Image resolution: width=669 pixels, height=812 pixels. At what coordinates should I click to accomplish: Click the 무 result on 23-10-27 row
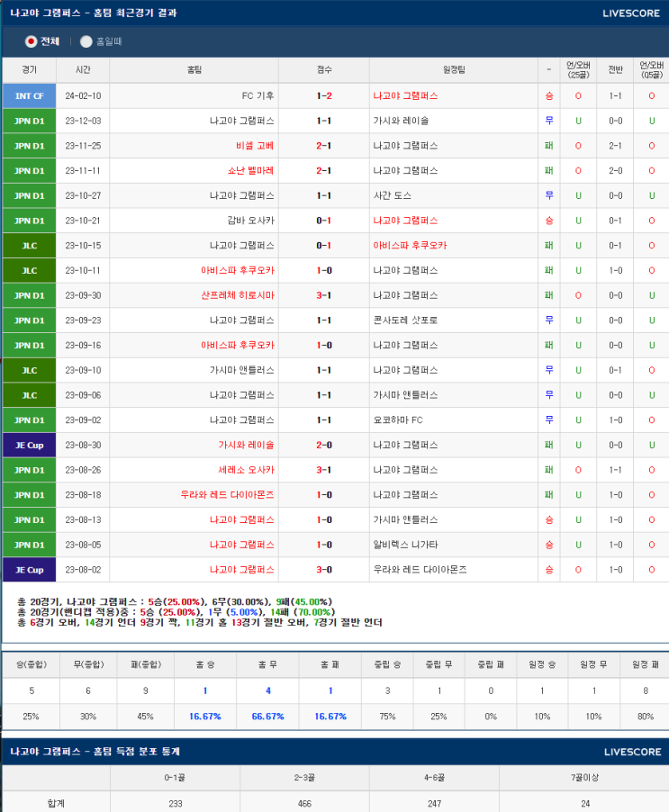[x=549, y=195]
